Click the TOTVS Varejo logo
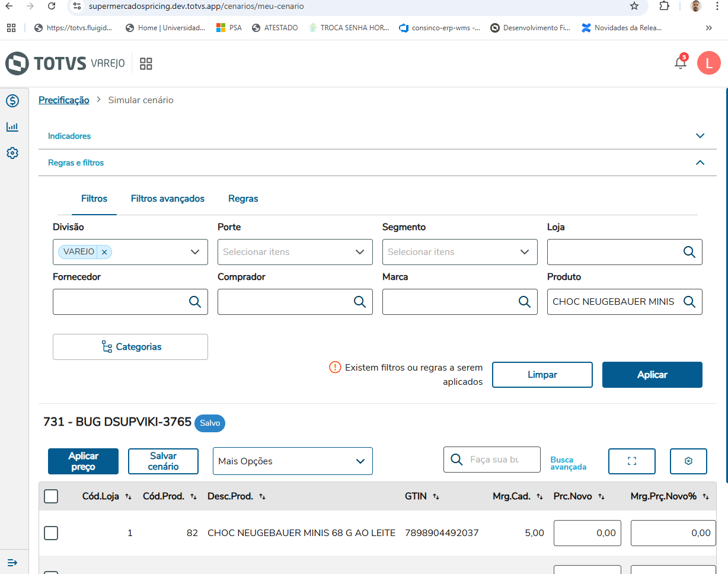 (65, 63)
